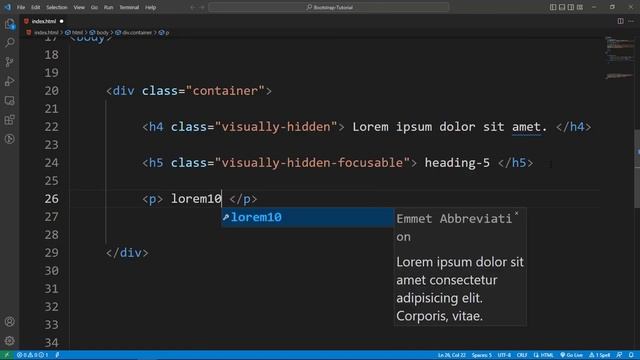Click the status bar icon after problem counts
The height and width of the screenshot is (360, 640).
57,355
